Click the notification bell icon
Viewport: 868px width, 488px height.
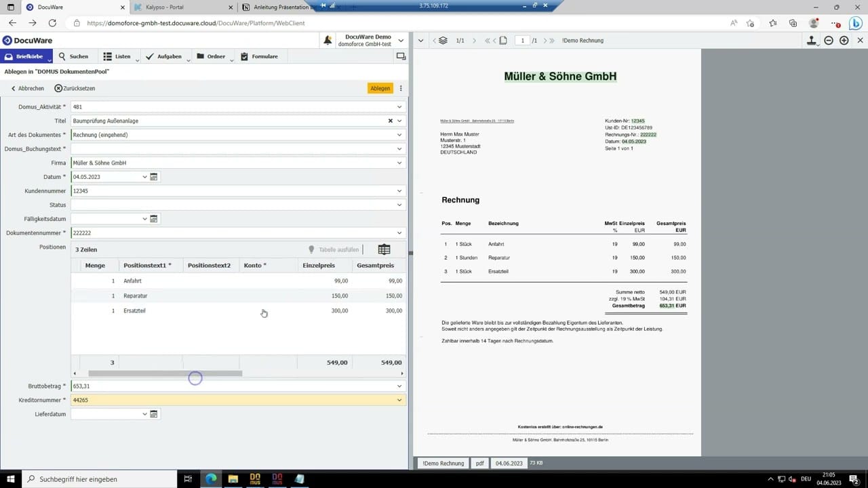(x=328, y=41)
